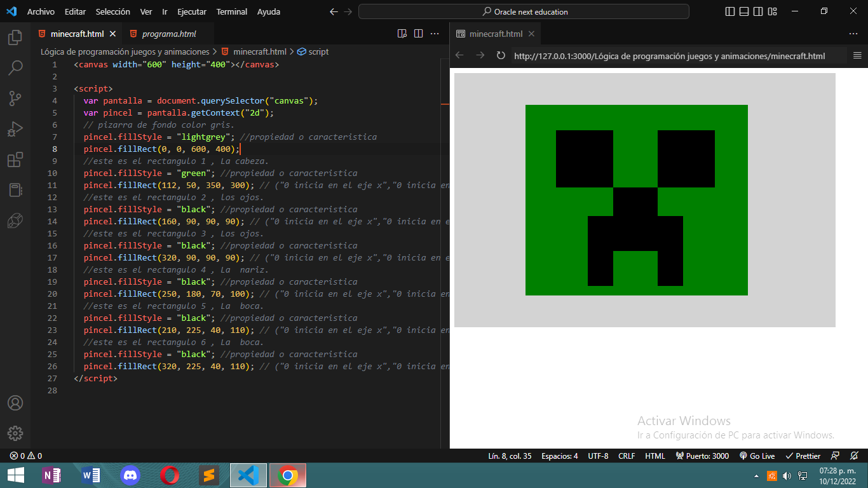Open the Customize Layout control
Screen dimensions: 868x488
(773, 11)
